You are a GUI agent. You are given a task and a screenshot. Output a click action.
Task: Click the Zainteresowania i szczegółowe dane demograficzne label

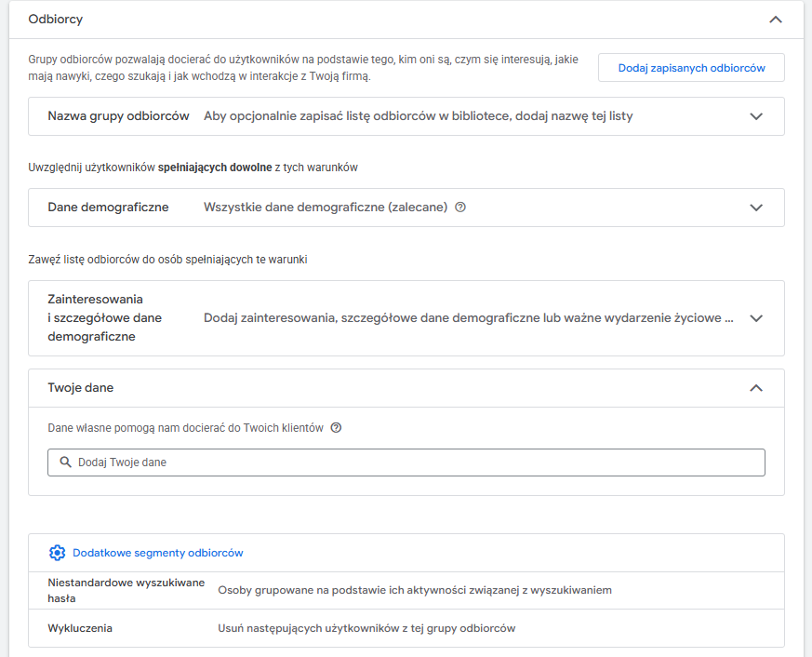(104, 318)
